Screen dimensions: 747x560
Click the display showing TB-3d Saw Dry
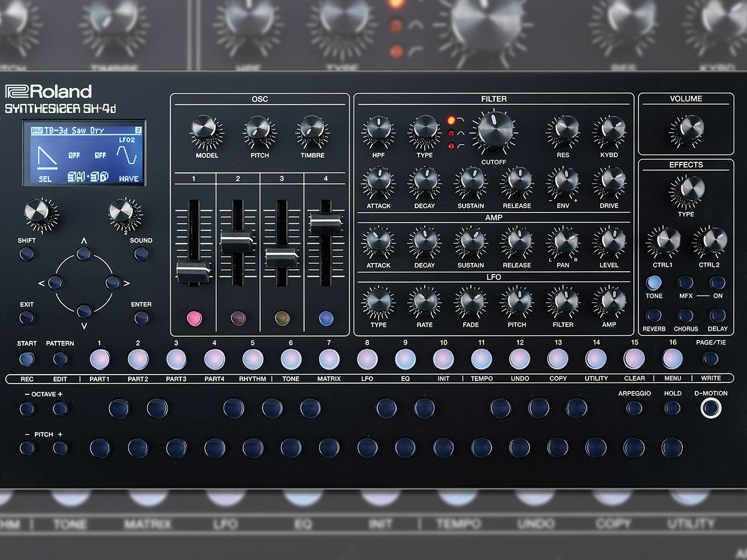(x=84, y=153)
